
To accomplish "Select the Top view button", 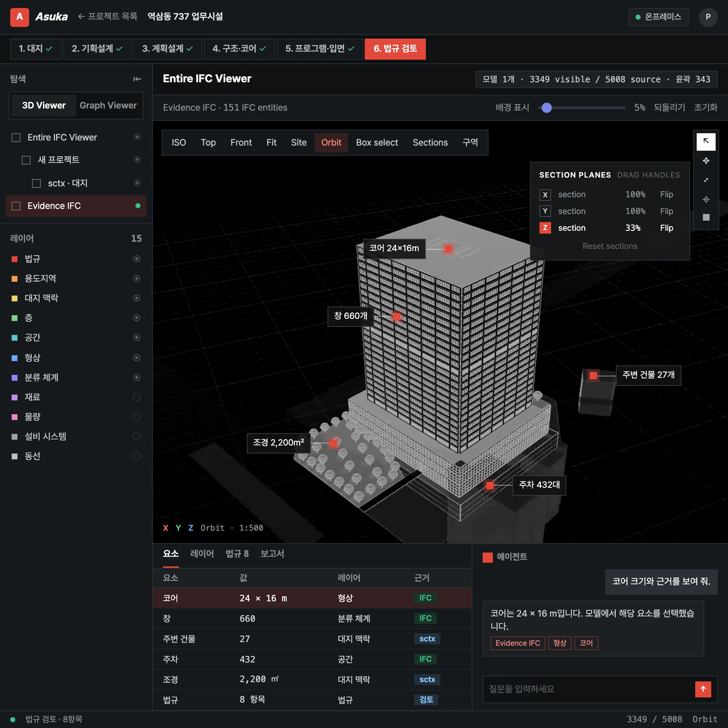I will (208, 142).
